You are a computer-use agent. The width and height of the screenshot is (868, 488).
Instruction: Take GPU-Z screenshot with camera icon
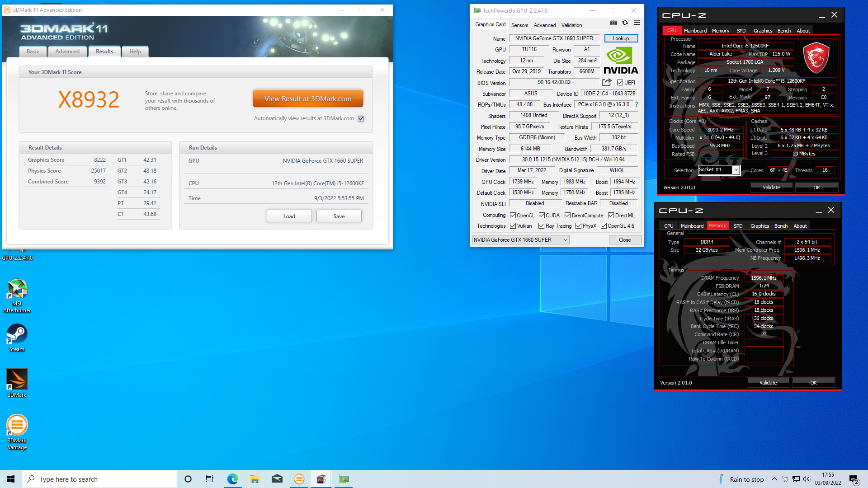(x=613, y=23)
